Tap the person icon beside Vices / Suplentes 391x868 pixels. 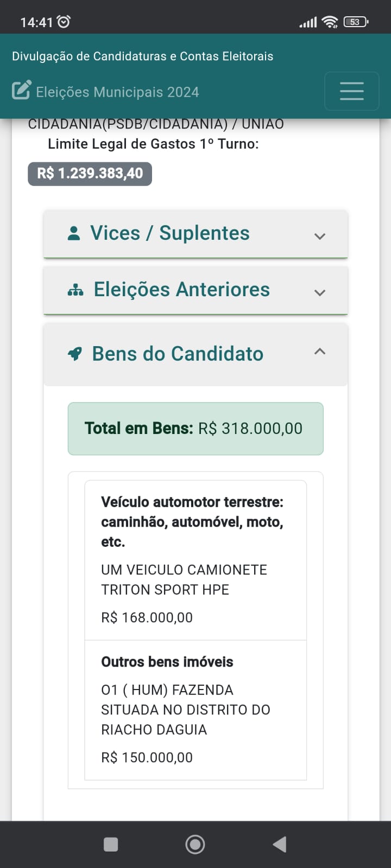tap(74, 233)
